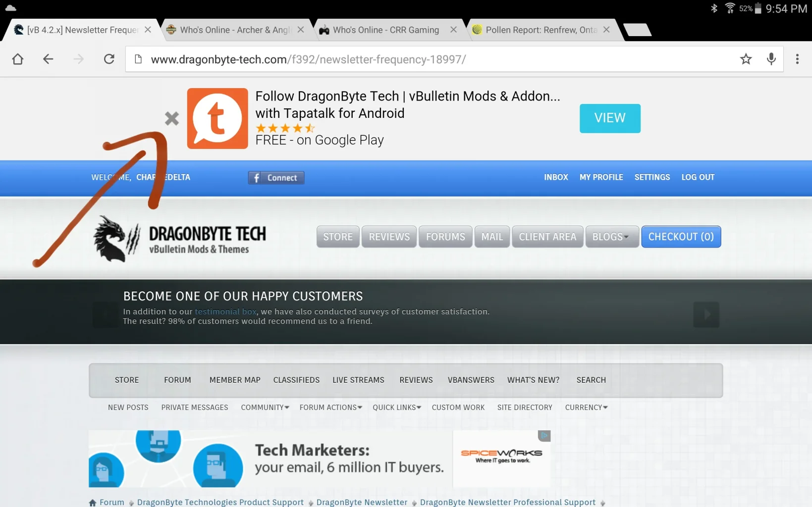Expand the CURRENCY dropdown

586,407
